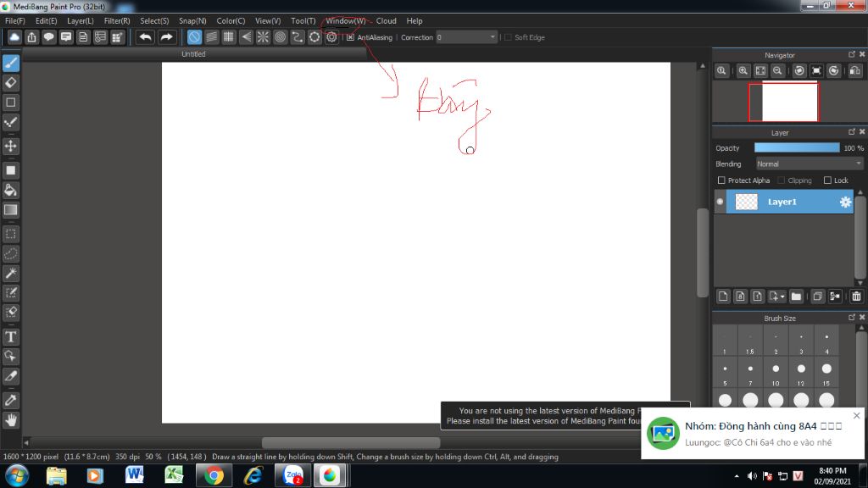
Task: Click the Redo arrow button
Action: 166,37
